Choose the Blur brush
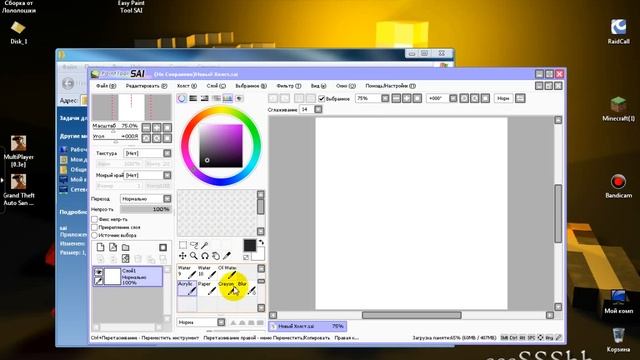This screenshot has width=640, height=360. click(247, 288)
